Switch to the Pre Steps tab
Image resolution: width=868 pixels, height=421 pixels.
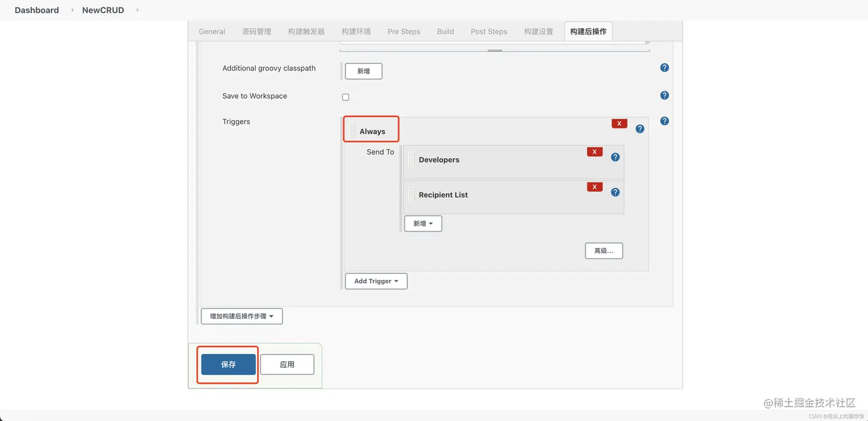click(404, 32)
